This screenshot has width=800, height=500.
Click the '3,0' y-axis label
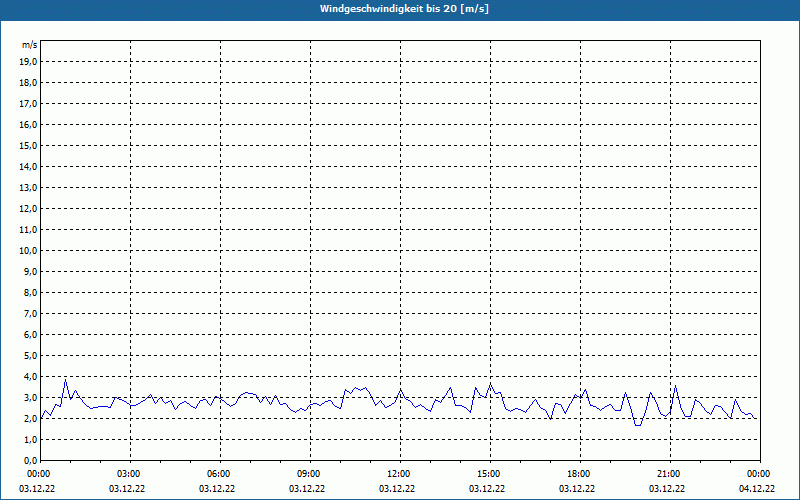pyautogui.click(x=31, y=397)
